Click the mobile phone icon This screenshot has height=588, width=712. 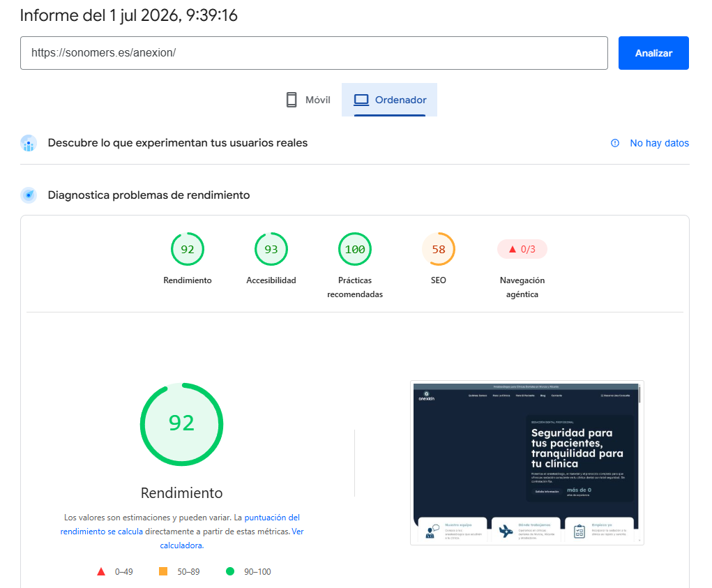point(291,100)
